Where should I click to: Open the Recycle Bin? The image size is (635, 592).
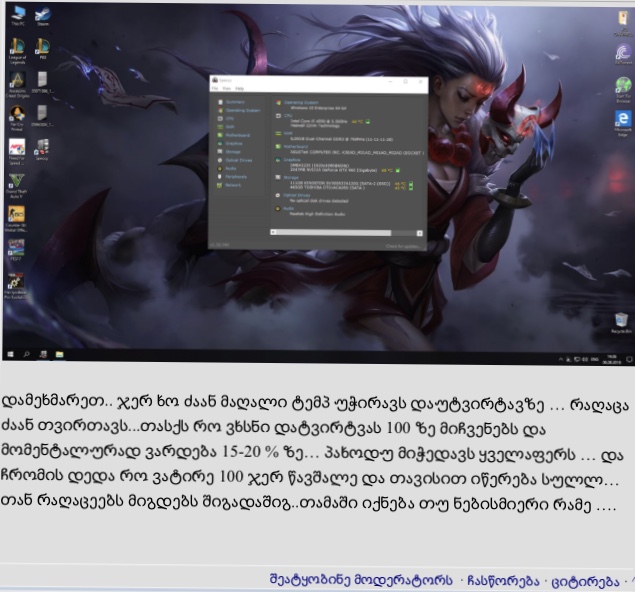[621, 323]
